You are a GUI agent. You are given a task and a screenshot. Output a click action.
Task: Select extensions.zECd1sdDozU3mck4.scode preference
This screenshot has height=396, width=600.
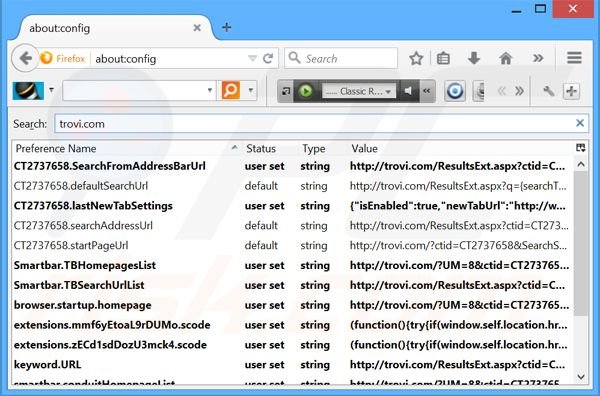(293, 345)
